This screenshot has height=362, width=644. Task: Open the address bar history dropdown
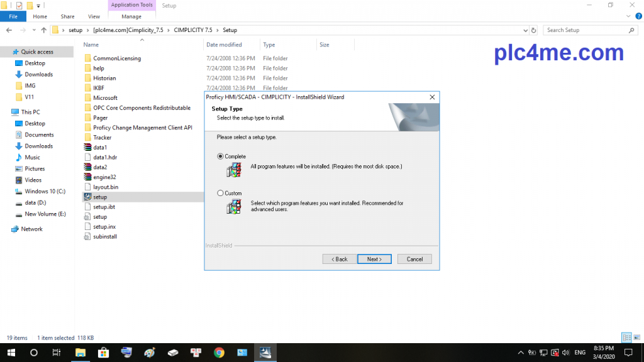tap(526, 30)
